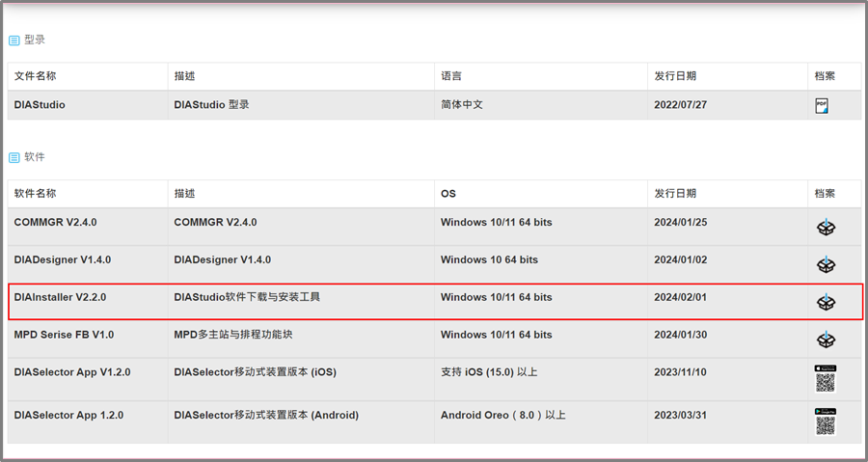Open App Store QR code for DIASelector iOS
Viewport: 868px width, 462px height.
coord(826,378)
